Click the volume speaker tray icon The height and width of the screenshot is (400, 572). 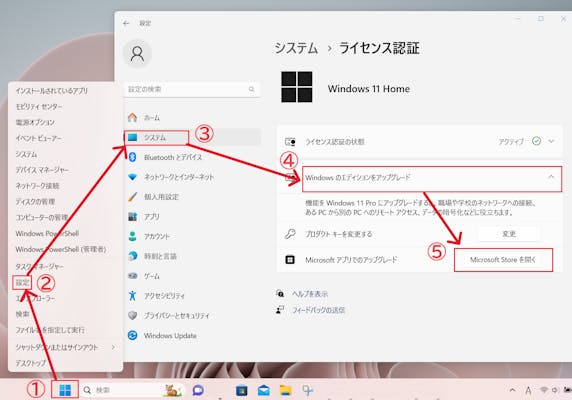click(x=555, y=390)
